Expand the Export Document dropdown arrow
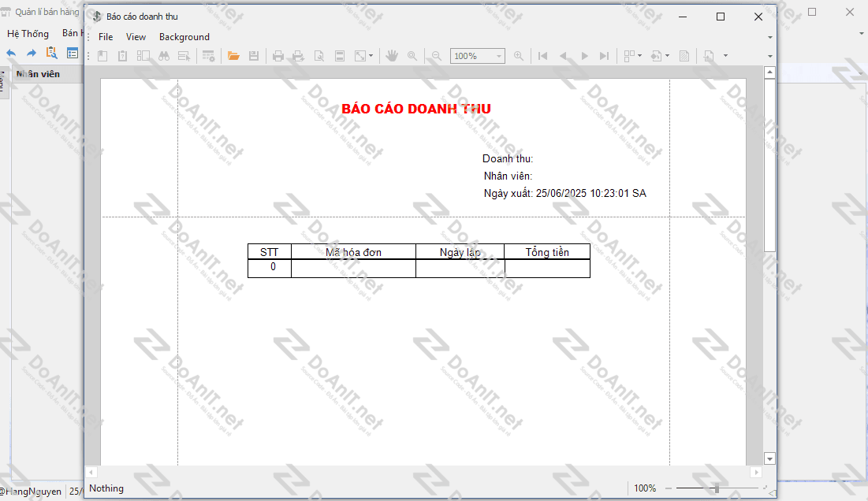868x501 pixels. [x=725, y=56]
